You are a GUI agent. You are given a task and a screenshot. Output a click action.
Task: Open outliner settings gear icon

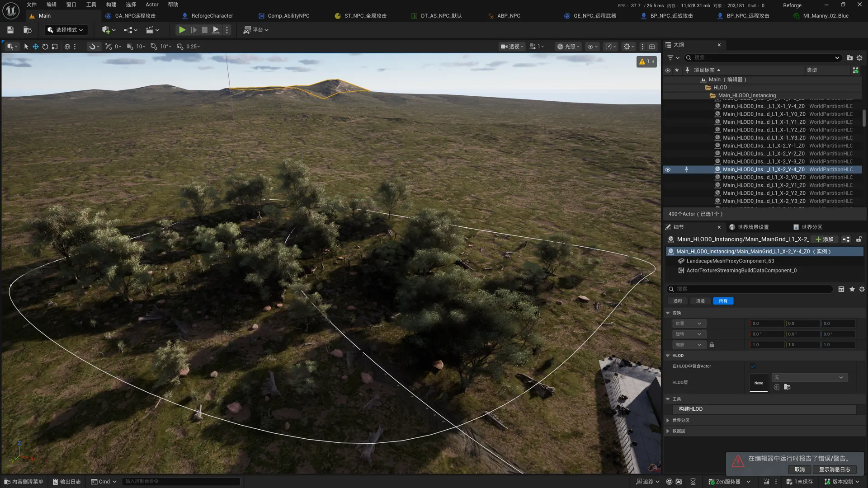859,58
